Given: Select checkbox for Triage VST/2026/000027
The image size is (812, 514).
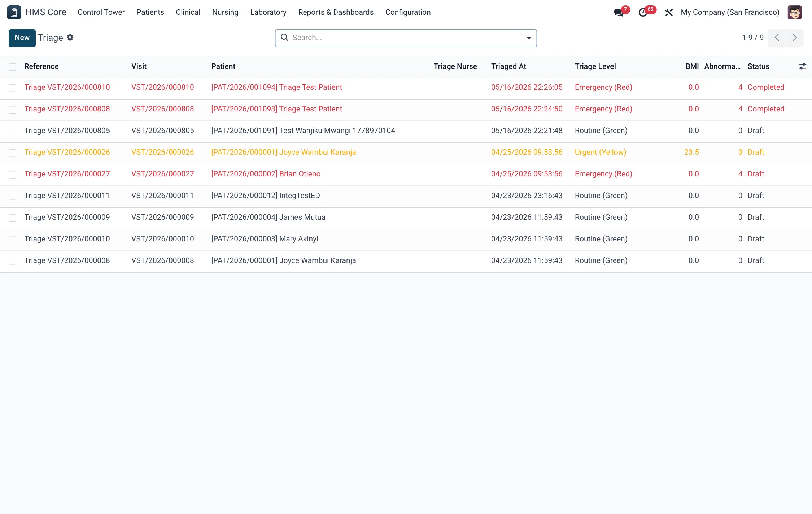Looking at the screenshot, I should [x=13, y=175].
